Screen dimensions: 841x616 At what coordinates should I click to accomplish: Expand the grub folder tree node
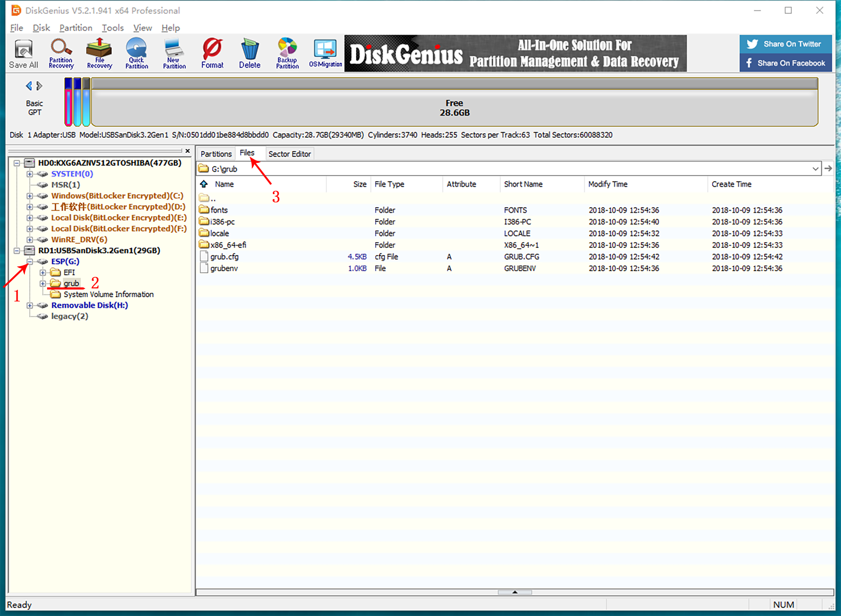42,283
